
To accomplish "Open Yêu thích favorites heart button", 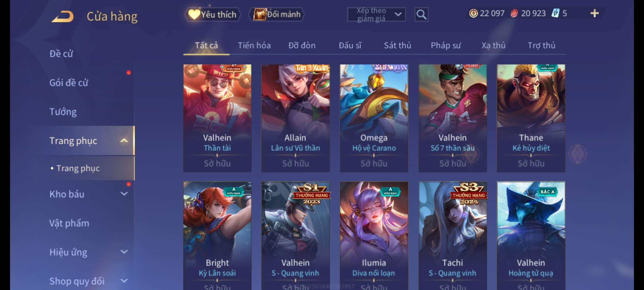I will coord(213,14).
